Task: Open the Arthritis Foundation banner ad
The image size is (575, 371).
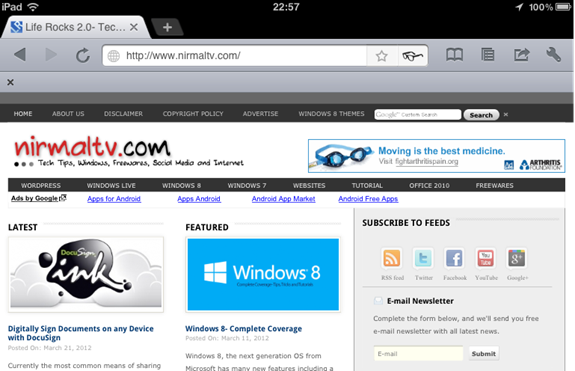Action: pyautogui.click(x=436, y=156)
